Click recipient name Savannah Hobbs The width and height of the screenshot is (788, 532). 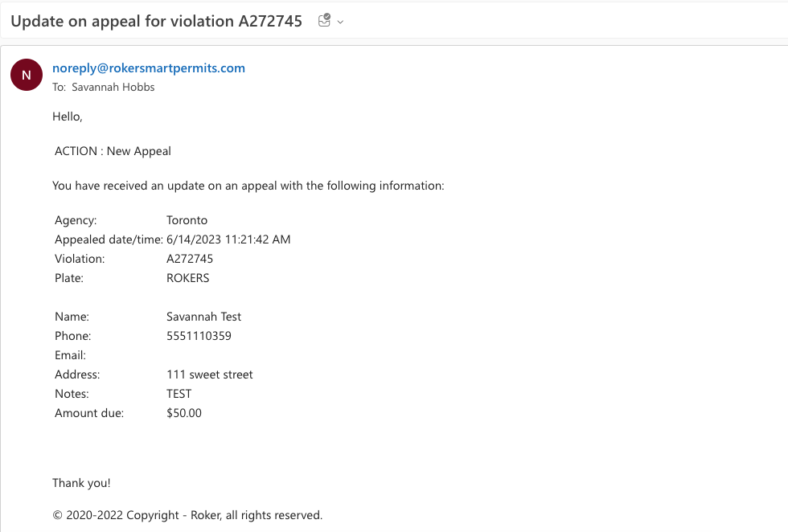(x=113, y=87)
